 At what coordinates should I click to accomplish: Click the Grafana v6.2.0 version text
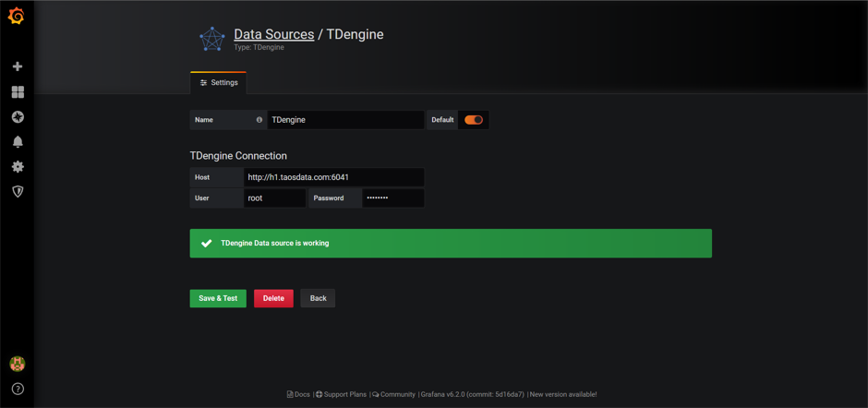(x=472, y=395)
